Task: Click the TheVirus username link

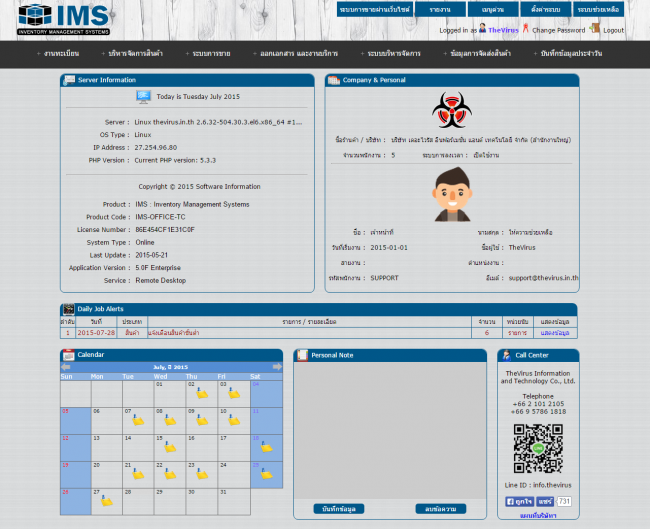Action: pyautogui.click(x=503, y=30)
